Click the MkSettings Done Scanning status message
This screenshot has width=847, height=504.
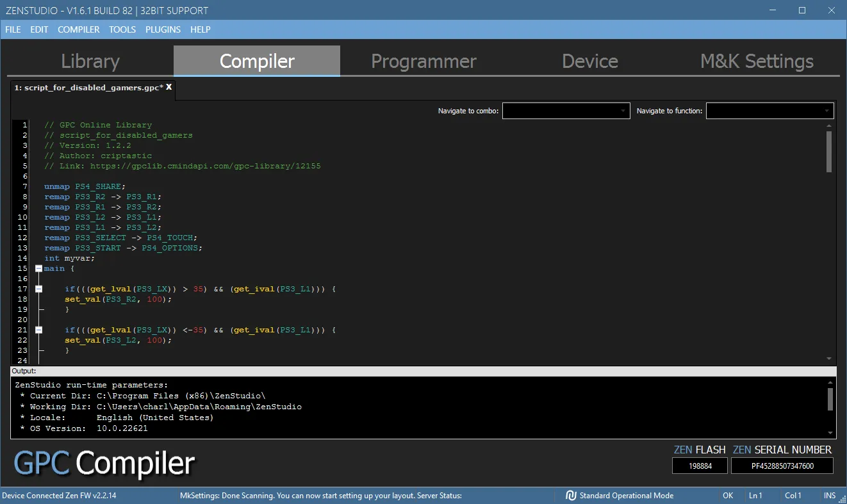(x=321, y=495)
